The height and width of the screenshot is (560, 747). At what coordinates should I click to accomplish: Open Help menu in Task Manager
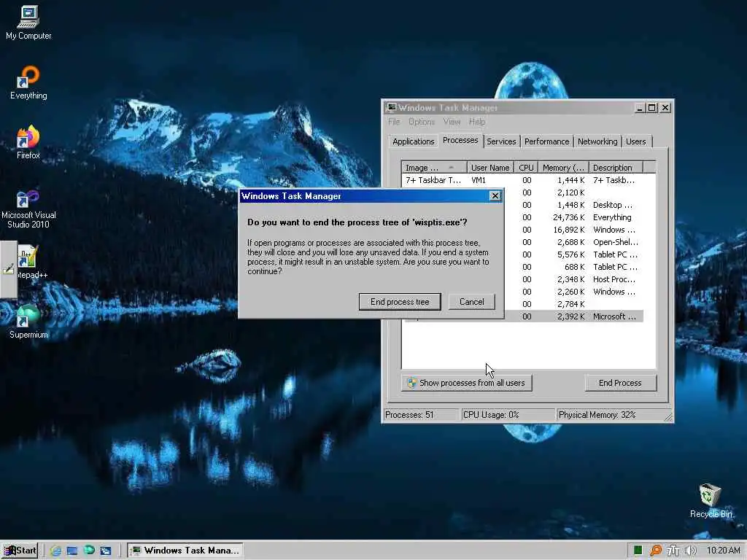tap(477, 122)
